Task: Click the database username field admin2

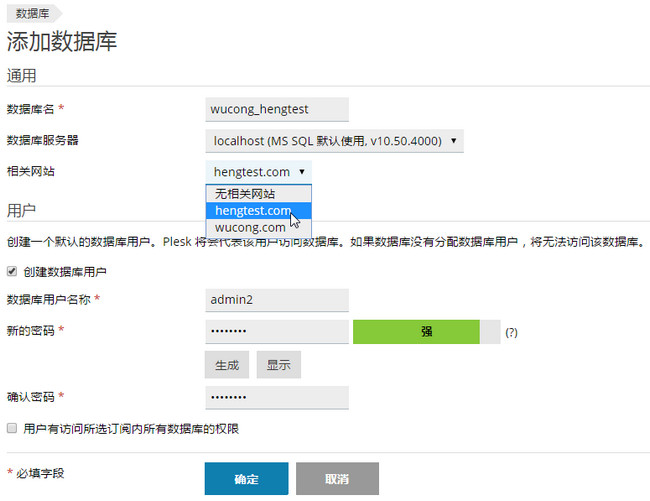Action: click(277, 300)
